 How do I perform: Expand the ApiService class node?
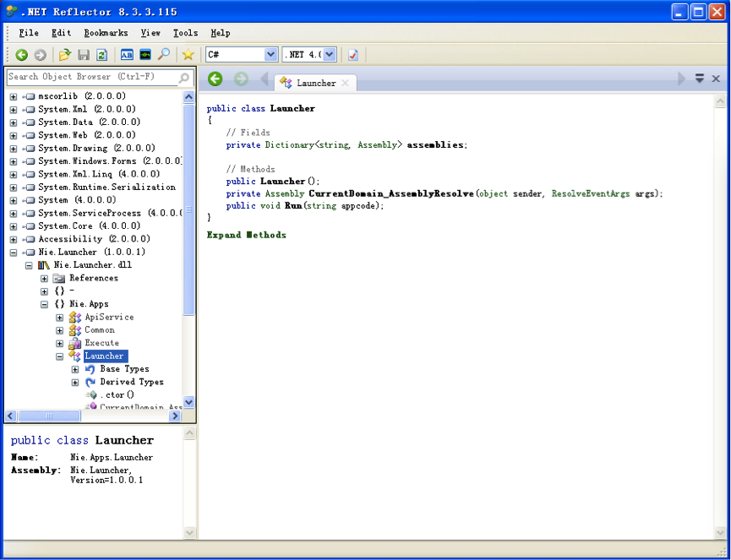tap(60, 318)
